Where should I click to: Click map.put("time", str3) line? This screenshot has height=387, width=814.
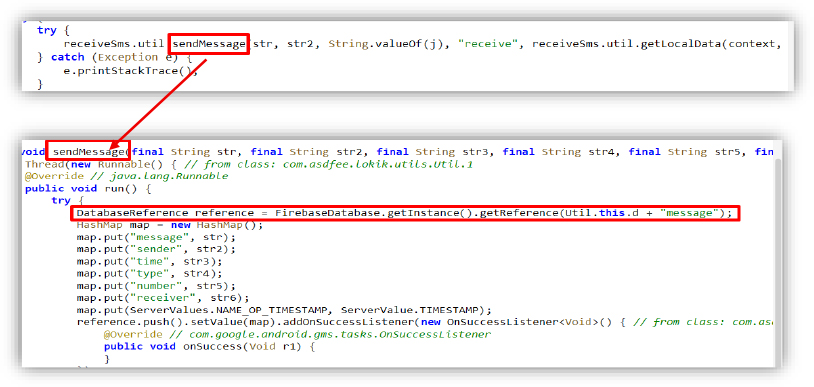pos(150,262)
